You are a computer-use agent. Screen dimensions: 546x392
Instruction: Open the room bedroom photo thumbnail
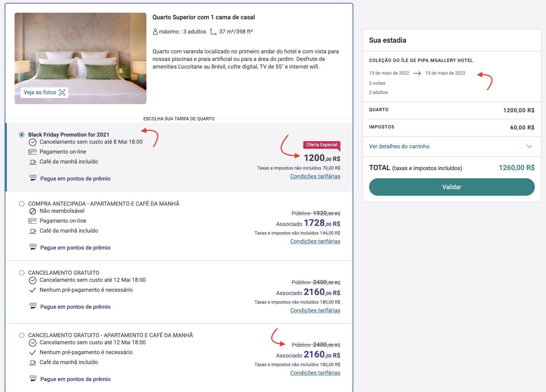(80, 58)
